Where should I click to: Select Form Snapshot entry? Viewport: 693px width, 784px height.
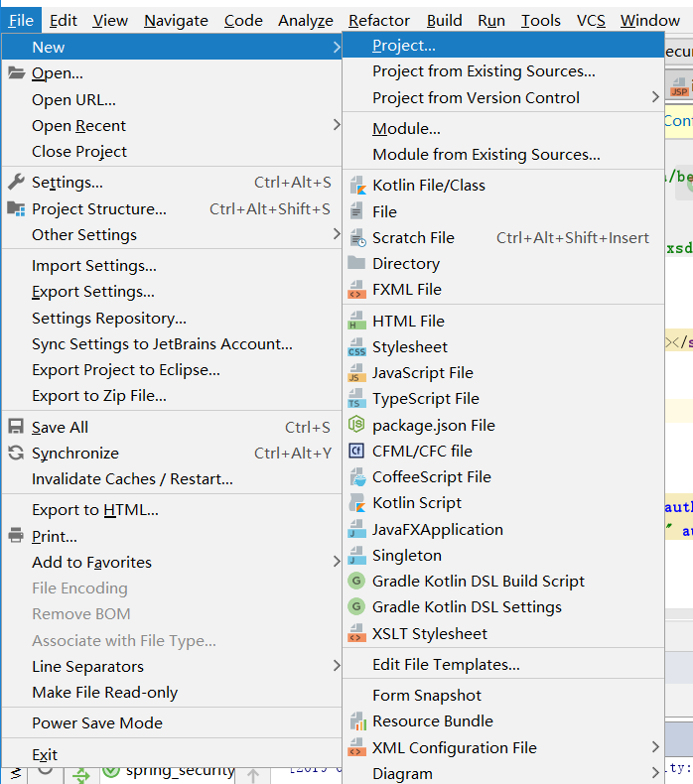tap(503, 696)
